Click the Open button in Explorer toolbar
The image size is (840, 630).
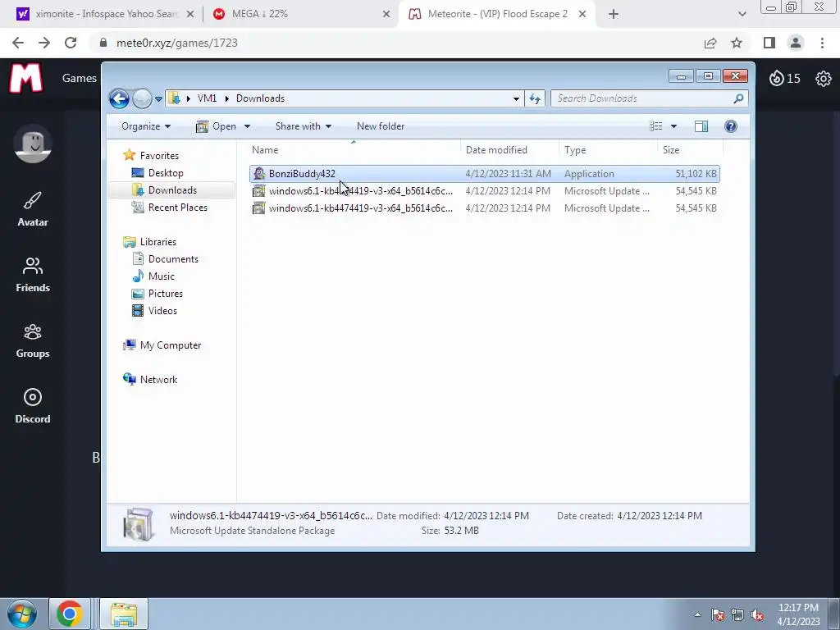(x=217, y=126)
